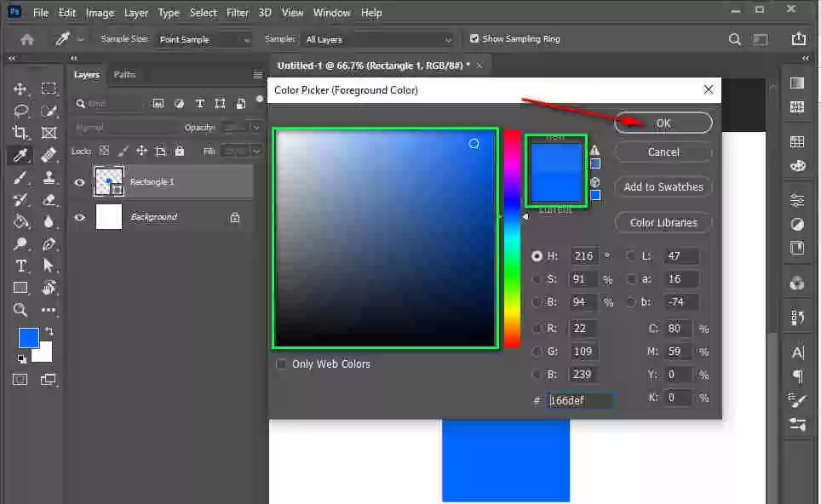Select the Crop tool
This screenshot has width=821, height=504.
(20, 133)
